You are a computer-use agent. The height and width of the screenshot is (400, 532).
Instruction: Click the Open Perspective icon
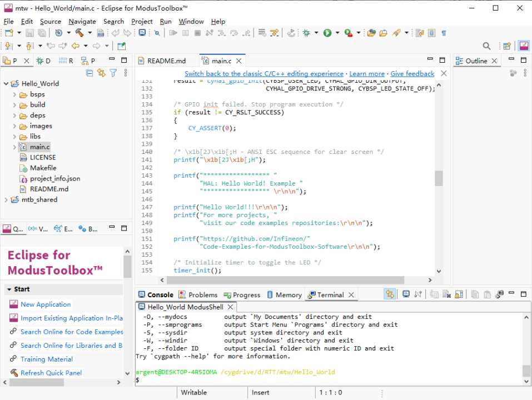click(507, 46)
